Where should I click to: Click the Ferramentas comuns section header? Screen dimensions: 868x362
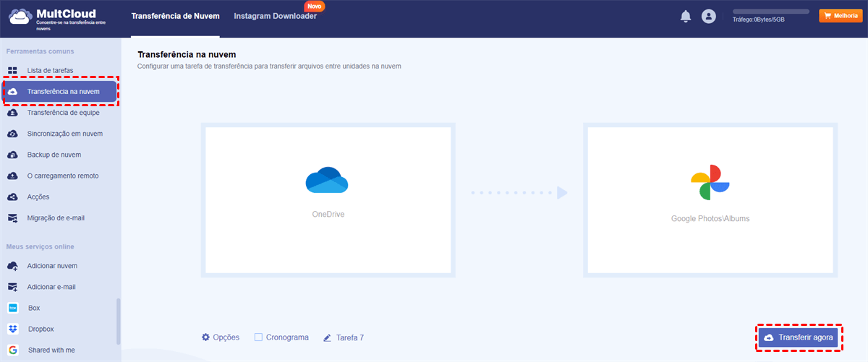tap(40, 51)
